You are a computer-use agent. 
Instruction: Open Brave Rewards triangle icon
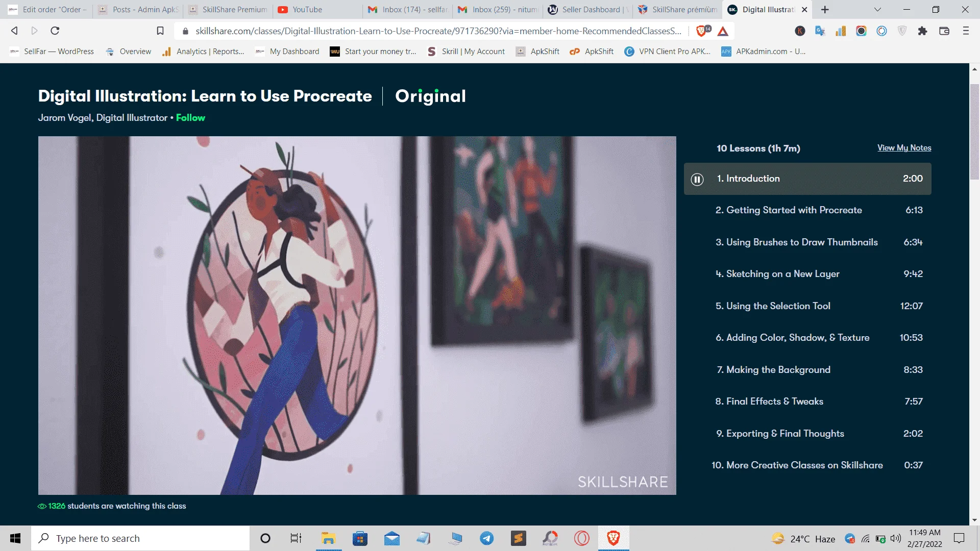(723, 31)
